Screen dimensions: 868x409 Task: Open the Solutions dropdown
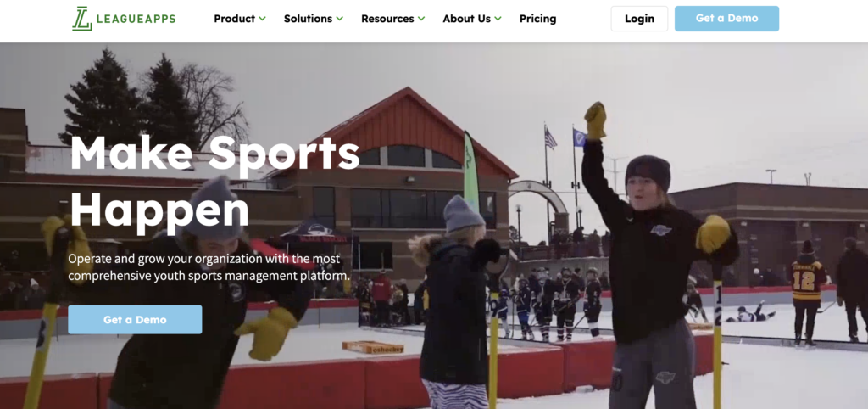[314, 19]
